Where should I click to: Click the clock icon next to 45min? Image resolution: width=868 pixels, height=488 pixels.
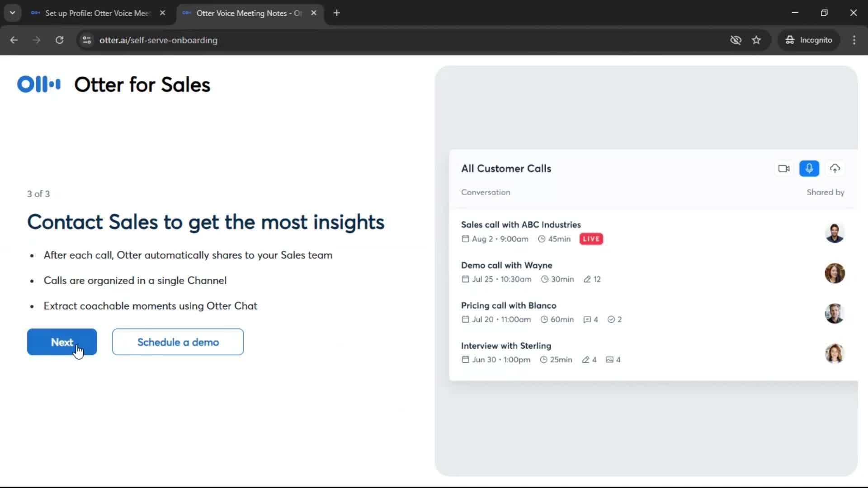coord(542,239)
